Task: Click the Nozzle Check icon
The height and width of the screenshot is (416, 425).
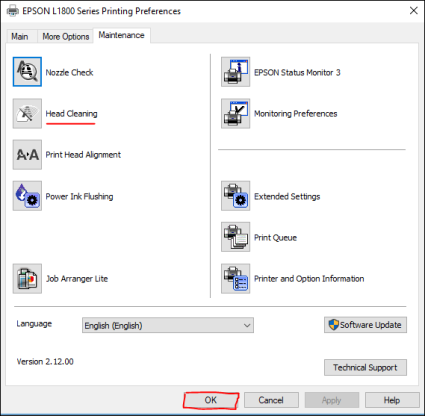Action: (x=27, y=72)
